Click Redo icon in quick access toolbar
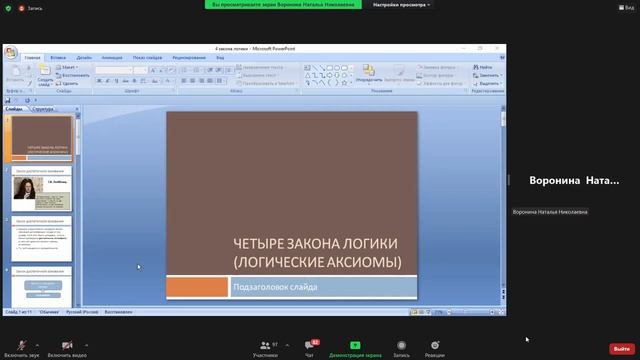 27,100
